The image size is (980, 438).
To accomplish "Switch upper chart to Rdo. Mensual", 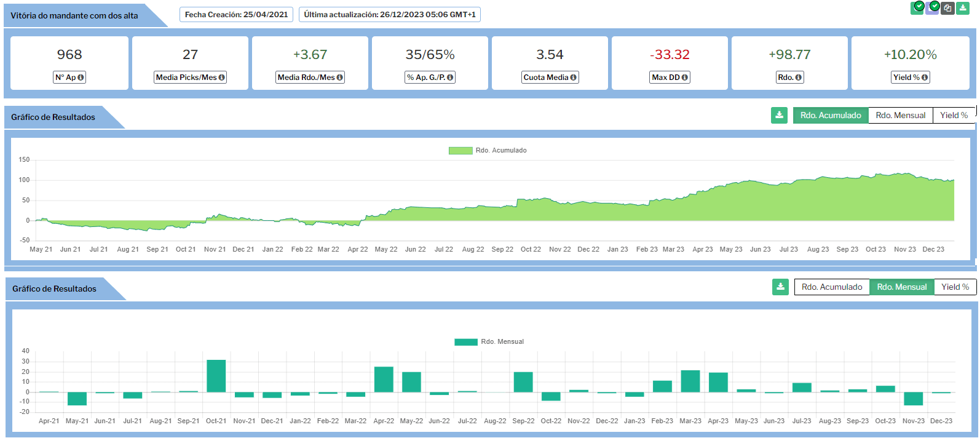I will click(x=900, y=115).
